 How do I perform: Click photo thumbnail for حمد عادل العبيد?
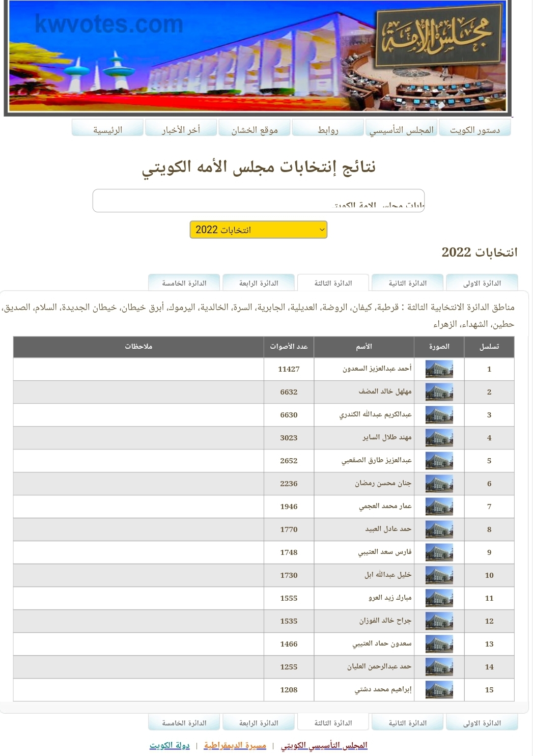[439, 529]
